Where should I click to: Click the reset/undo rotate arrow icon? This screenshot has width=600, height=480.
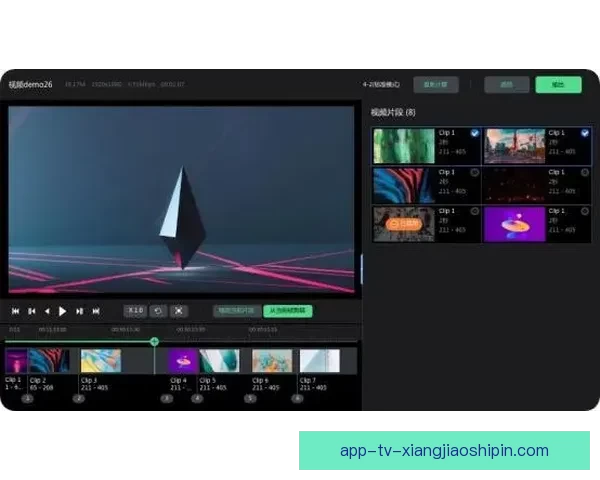click(158, 311)
